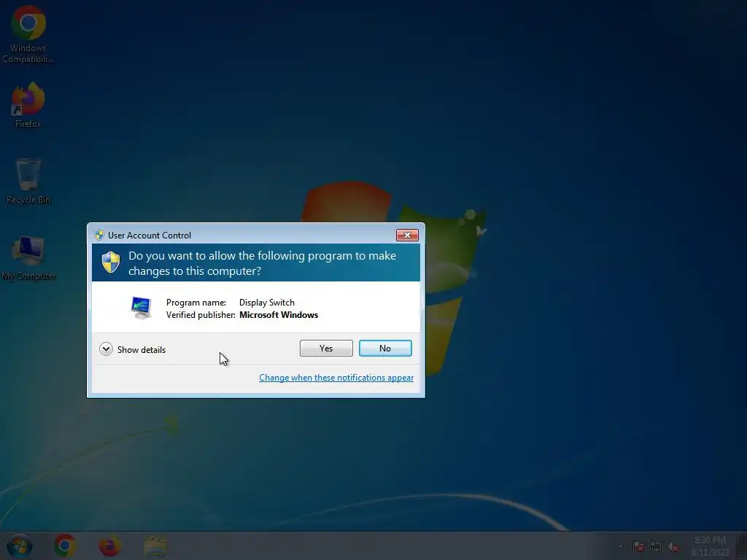Click the Show desktop strip at taskbar end
The image size is (747, 560).
point(742,545)
